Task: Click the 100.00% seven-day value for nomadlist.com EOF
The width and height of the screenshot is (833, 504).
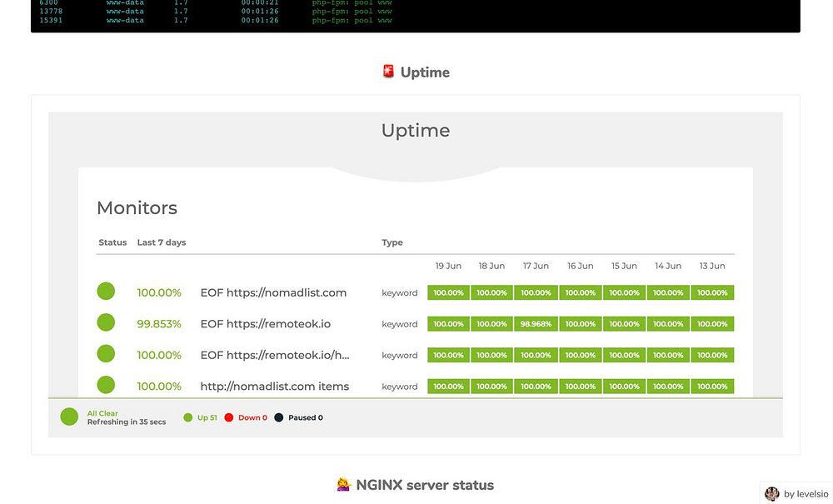Action: (x=159, y=292)
